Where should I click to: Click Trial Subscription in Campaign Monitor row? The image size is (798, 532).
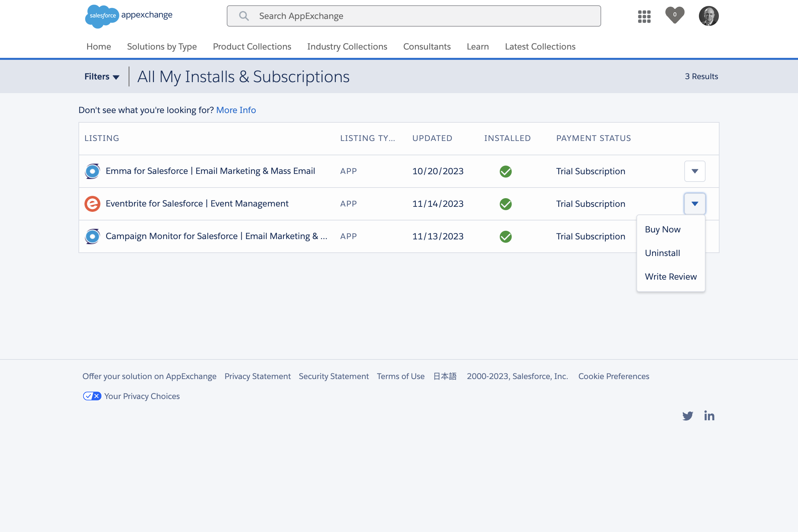coord(591,236)
